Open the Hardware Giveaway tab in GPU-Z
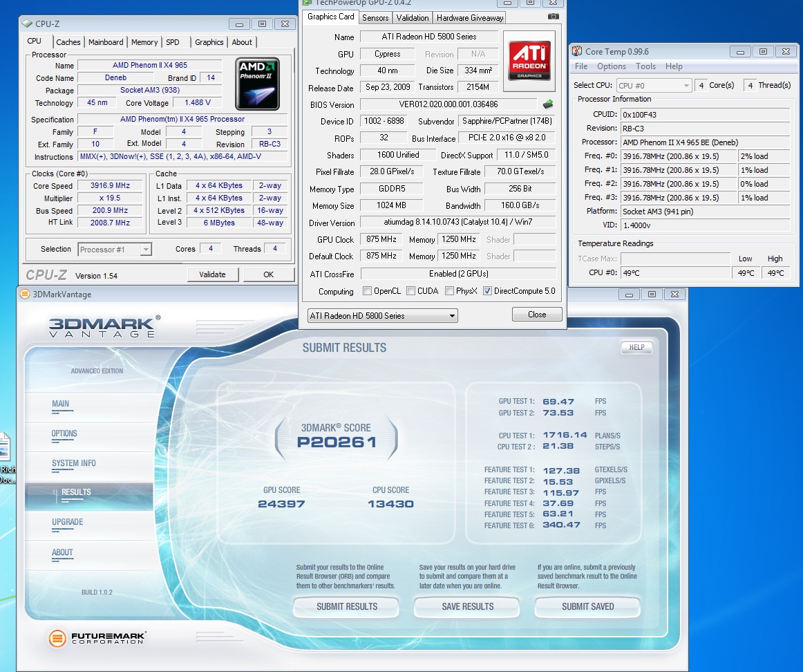 (470, 17)
